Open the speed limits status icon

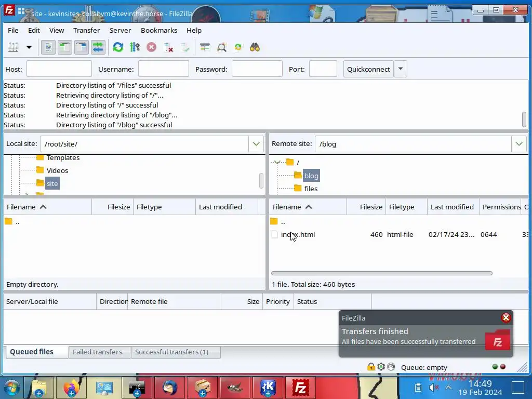point(391,367)
